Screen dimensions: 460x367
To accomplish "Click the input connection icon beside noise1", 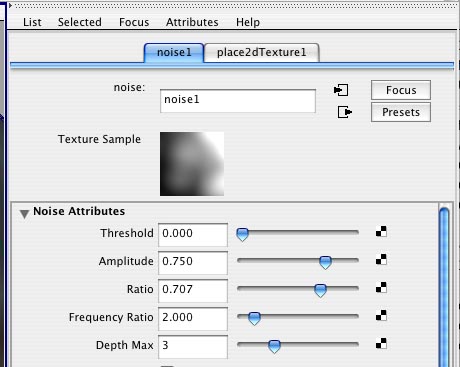I will pos(341,90).
